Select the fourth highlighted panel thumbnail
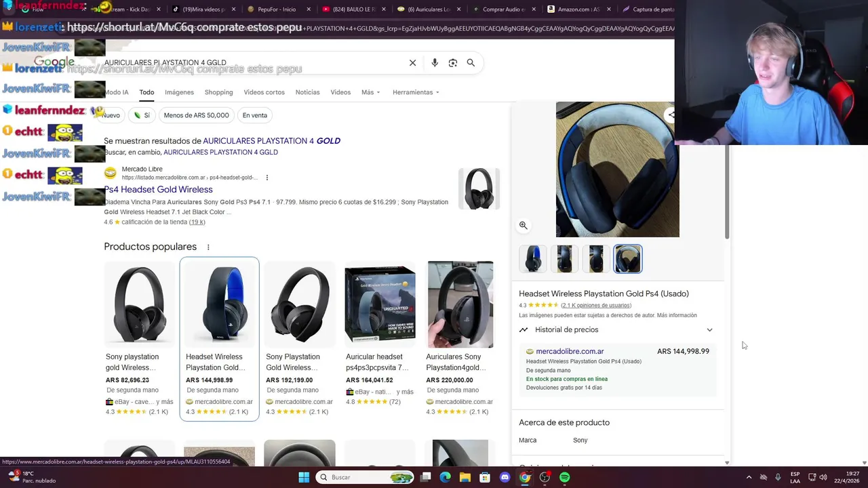 point(627,259)
